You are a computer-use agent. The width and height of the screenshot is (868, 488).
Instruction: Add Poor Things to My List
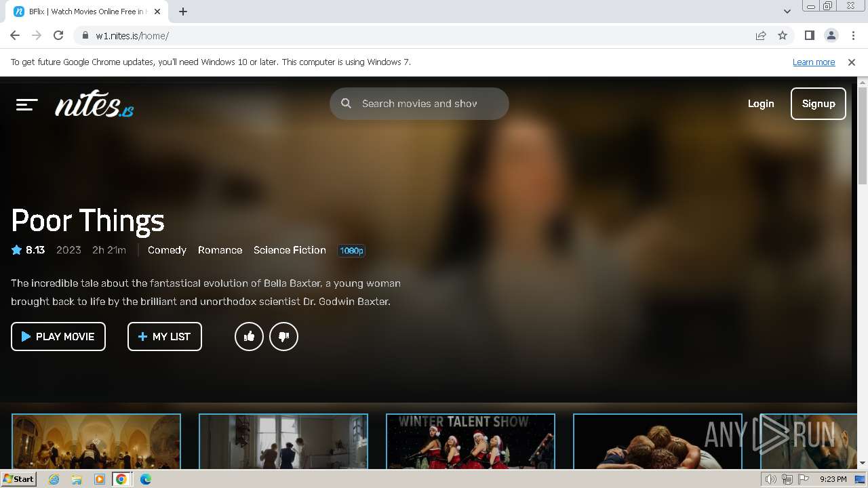coord(165,336)
